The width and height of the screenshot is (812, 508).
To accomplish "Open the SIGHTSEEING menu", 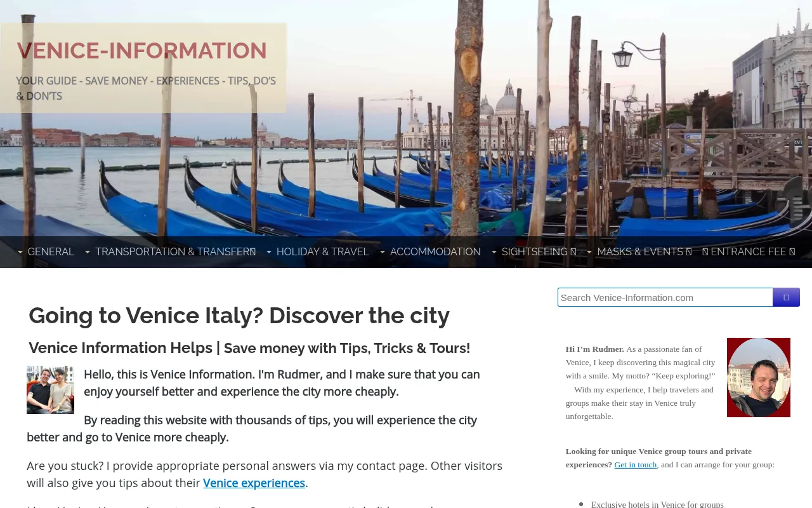I will tap(539, 252).
